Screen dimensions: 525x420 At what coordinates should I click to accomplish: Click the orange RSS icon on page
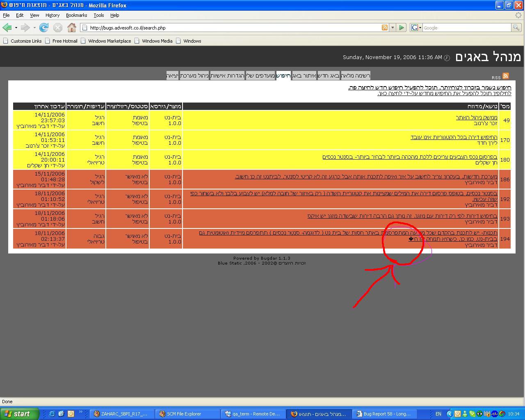point(506,76)
